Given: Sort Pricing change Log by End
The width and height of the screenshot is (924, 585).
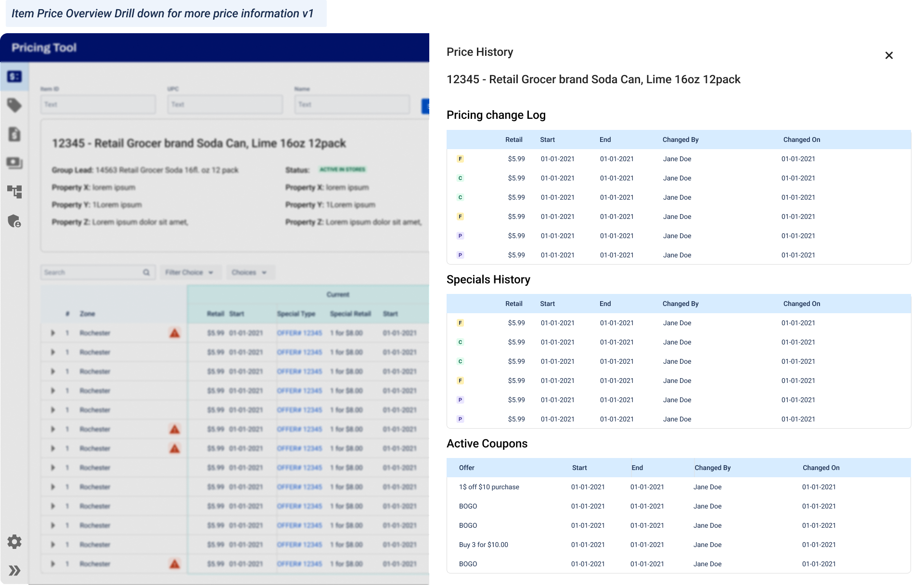Looking at the screenshot, I should pos(605,140).
